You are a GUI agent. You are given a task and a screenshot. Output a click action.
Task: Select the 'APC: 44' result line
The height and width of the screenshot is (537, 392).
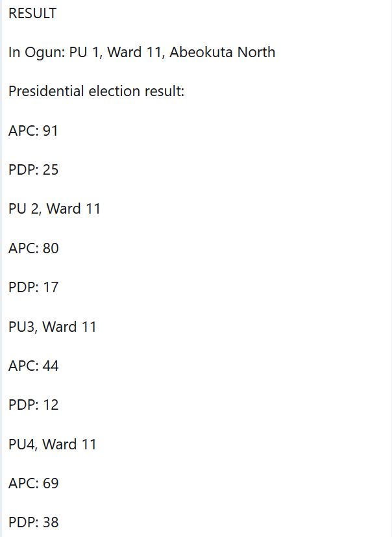click(33, 366)
